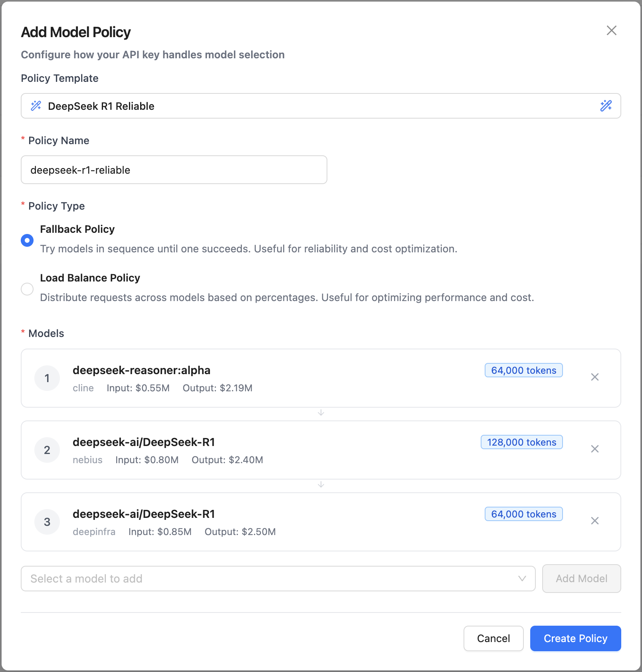642x672 pixels.
Task: Select the Load Balance Policy radio button
Action: click(x=27, y=289)
